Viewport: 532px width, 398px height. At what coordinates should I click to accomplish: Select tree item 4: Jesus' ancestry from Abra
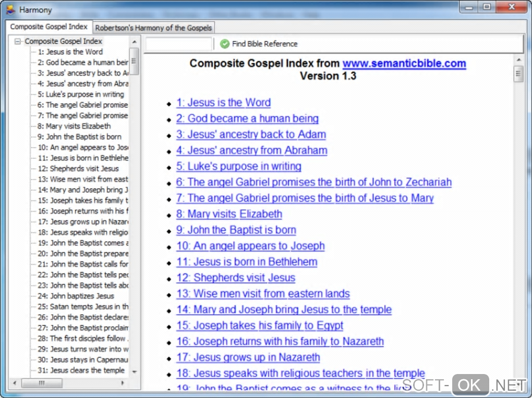coord(83,84)
